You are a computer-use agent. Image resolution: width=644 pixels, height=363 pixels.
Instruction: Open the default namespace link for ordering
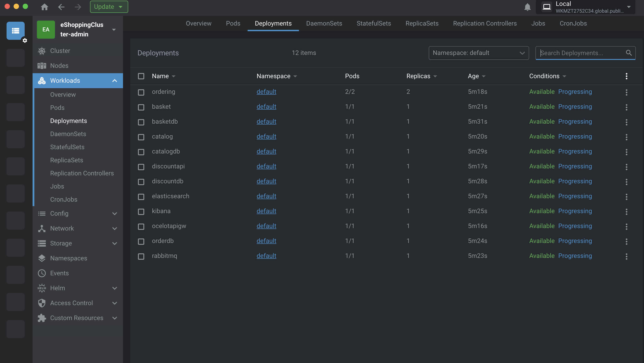pos(266,92)
